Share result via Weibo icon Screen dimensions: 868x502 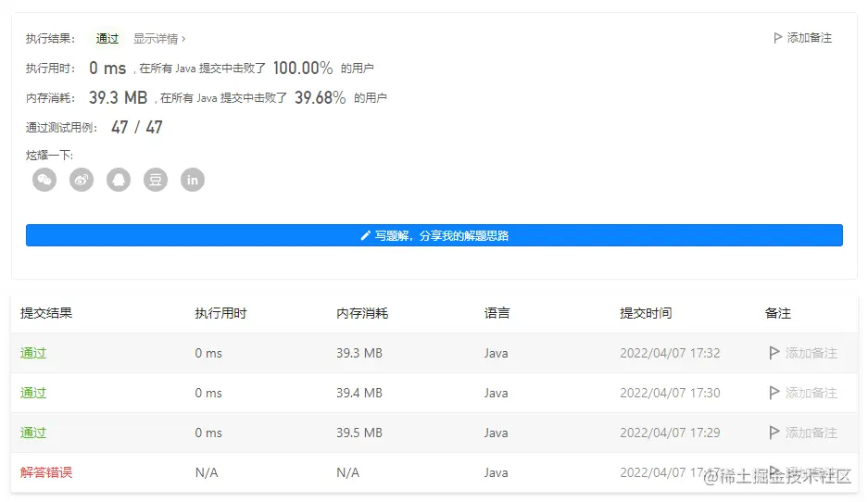(82, 180)
